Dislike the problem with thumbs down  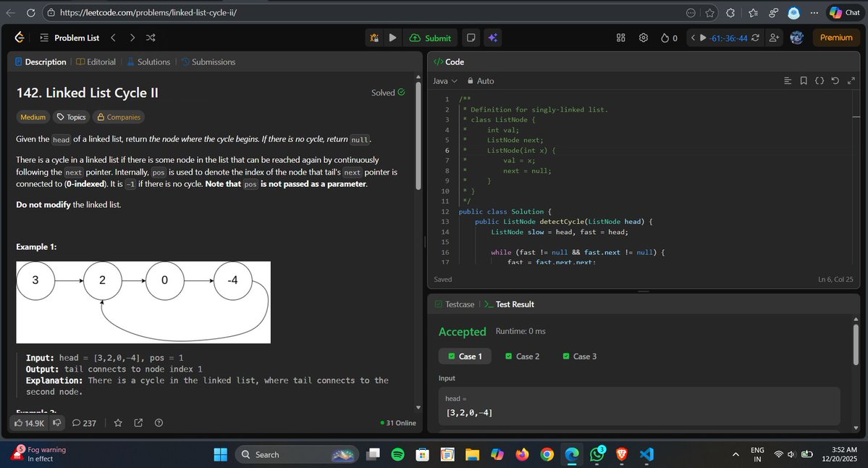point(57,422)
